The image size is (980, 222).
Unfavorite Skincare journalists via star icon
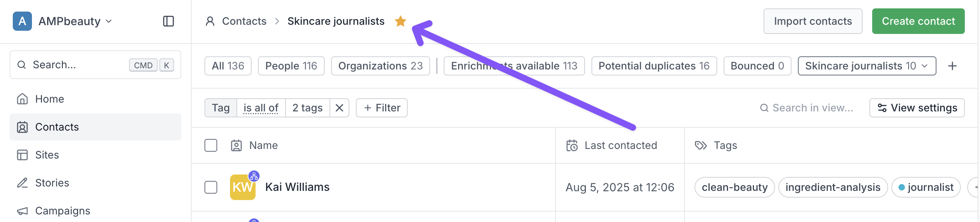click(x=400, y=21)
